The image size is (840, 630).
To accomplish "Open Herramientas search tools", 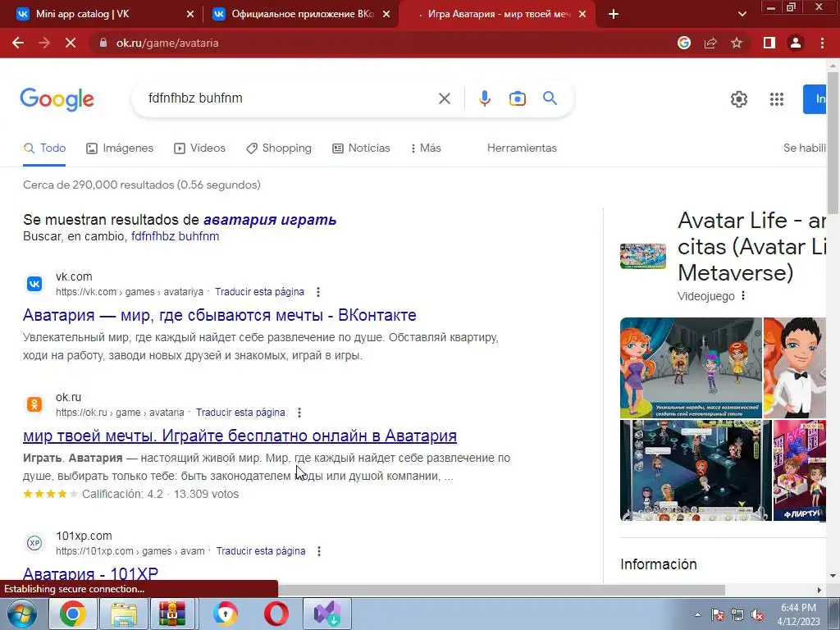I will tap(522, 148).
